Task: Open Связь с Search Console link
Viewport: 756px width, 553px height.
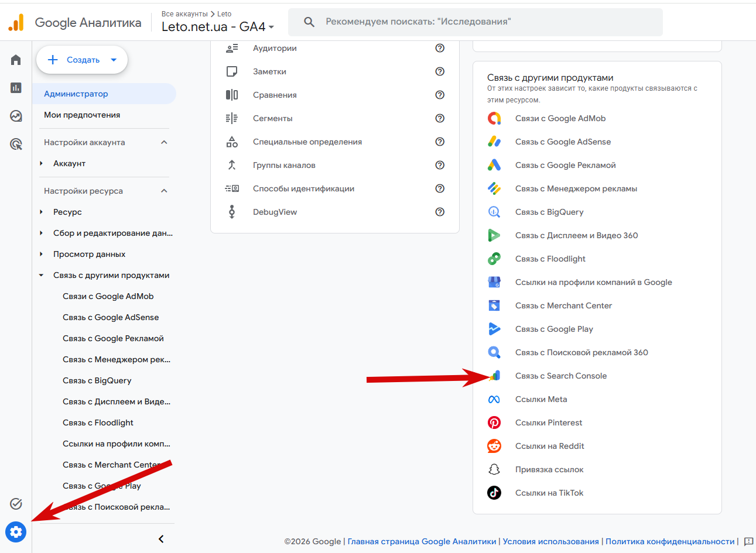Action: click(x=560, y=376)
